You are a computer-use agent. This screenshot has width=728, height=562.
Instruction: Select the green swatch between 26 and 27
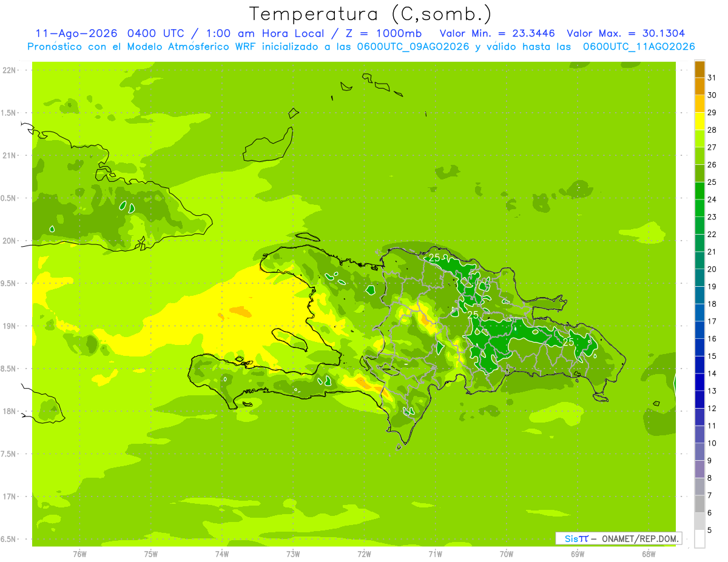coord(699,156)
